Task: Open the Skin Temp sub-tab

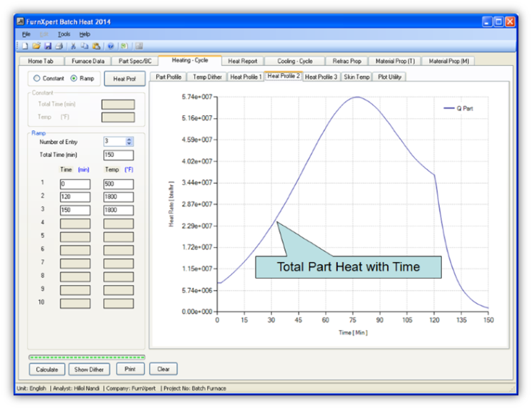Action: click(357, 77)
